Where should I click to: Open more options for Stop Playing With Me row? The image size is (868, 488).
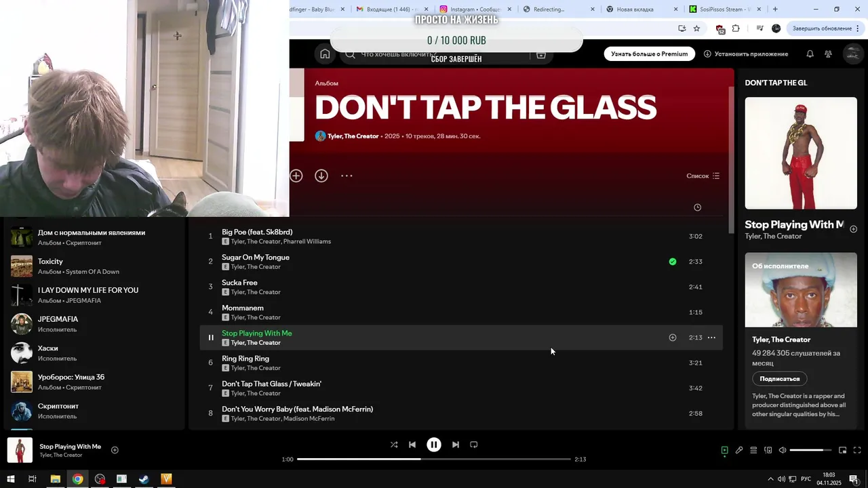(711, 338)
